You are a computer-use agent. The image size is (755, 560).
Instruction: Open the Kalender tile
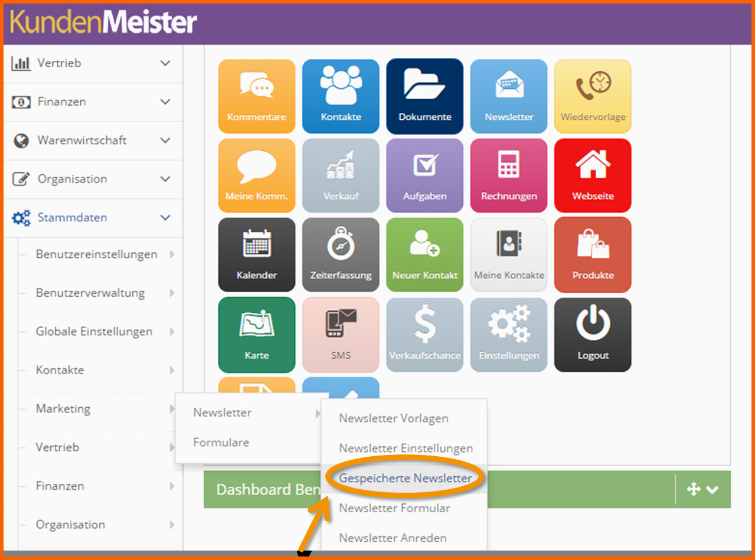coord(257,255)
